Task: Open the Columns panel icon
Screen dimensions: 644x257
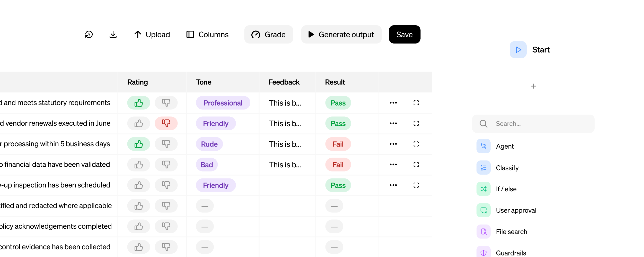Action: pos(190,34)
